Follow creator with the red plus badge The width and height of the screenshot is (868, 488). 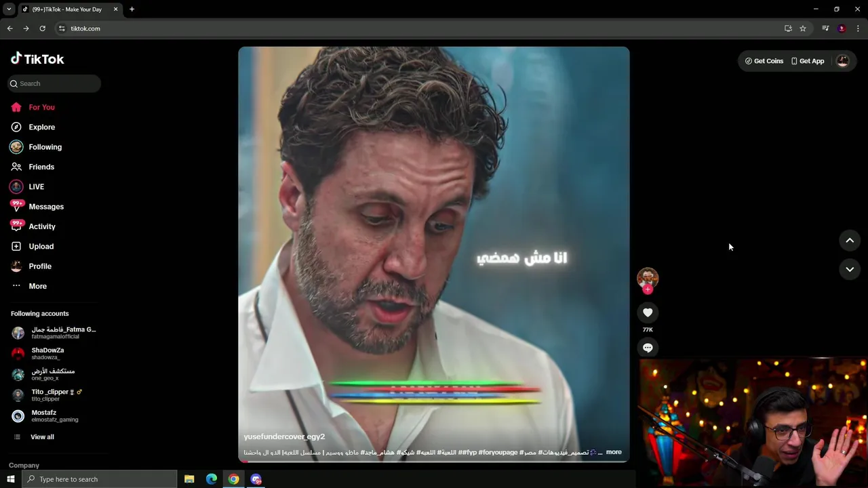click(648, 289)
